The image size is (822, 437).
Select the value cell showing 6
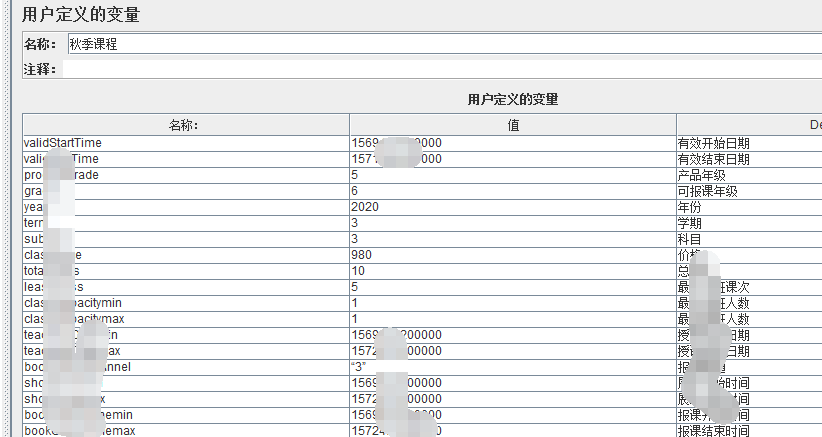coord(512,191)
